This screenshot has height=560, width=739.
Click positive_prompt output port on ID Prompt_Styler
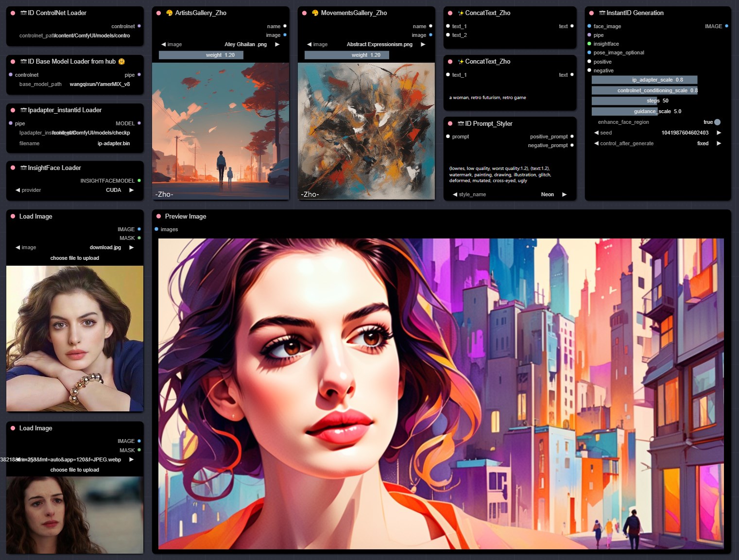pyautogui.click(x=572, y=136)
